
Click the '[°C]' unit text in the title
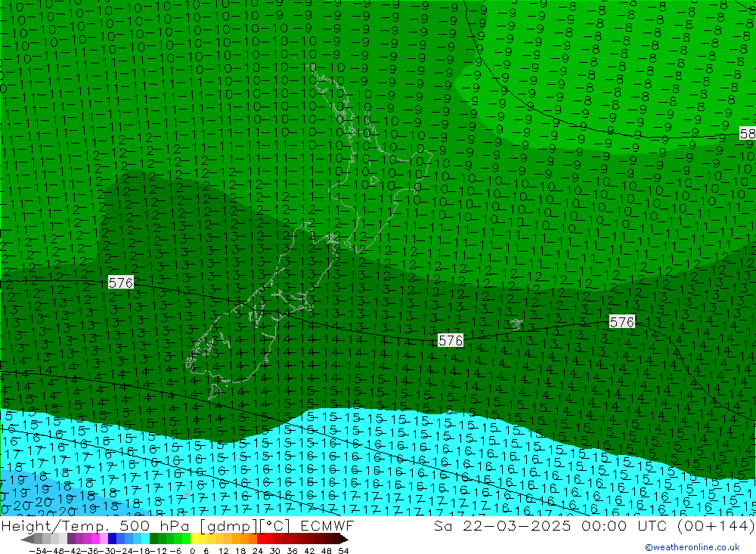point(275,526)
